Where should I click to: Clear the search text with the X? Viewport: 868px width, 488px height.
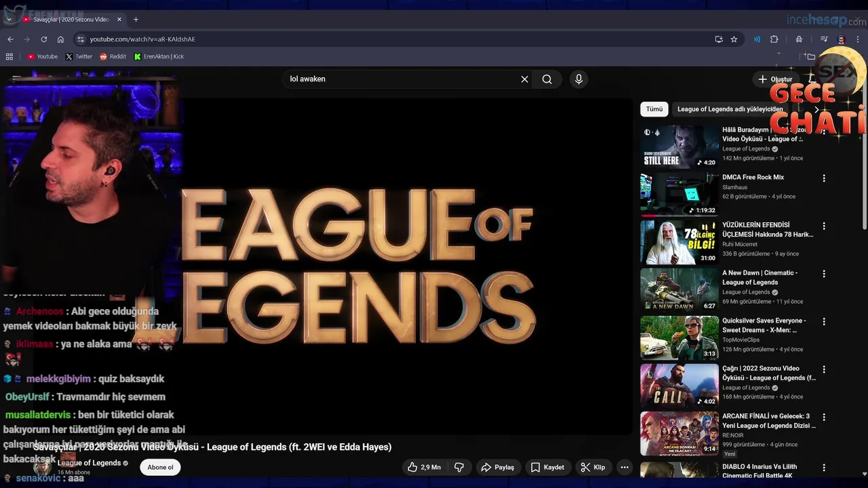coord(524,79)
